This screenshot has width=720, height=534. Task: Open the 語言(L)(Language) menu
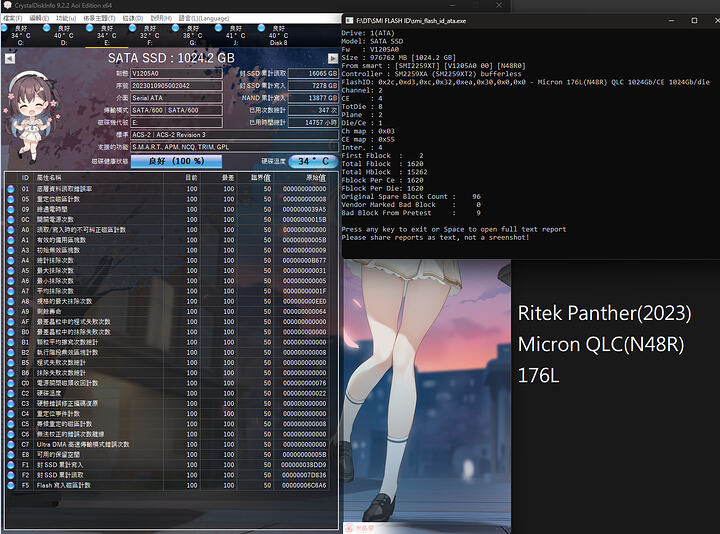coord(204,18)
